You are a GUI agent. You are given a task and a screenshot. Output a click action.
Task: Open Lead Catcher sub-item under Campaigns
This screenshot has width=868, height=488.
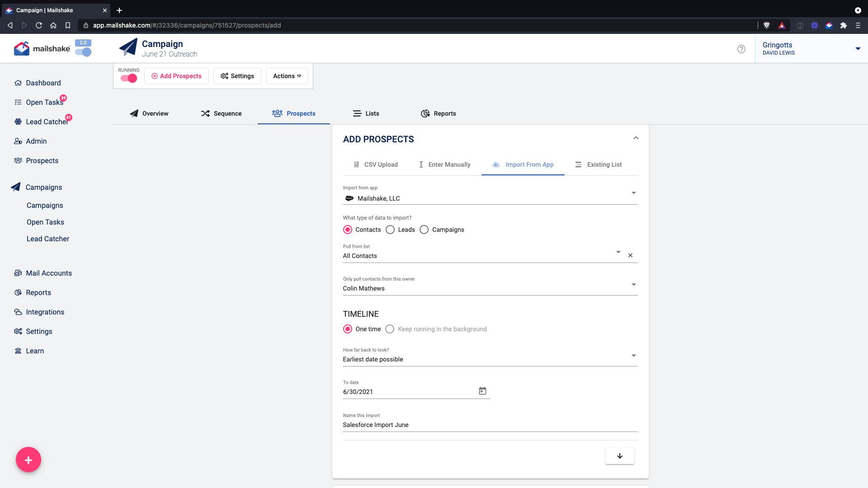pyautogui.click(x=48, y=239)
